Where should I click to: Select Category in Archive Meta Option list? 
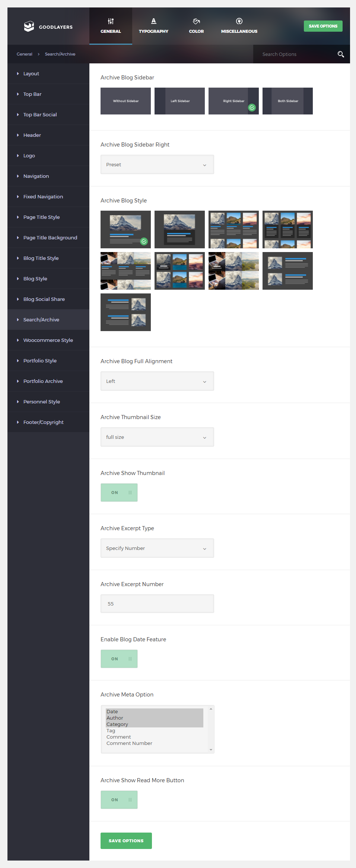coord(154,724)
